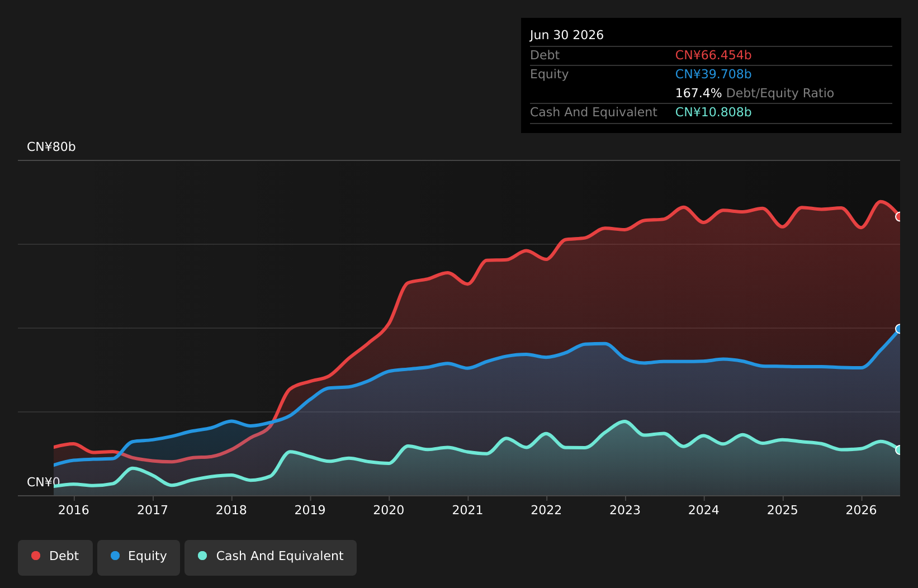Click the Equity label in tooltip
The height and width of the screenshot is (588, 918).
click(x=549, y=74)
